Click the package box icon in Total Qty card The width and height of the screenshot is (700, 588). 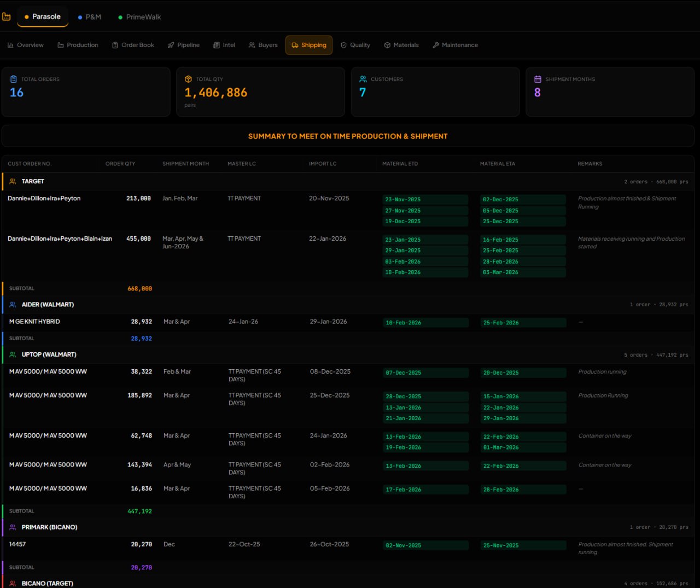[x=188, y=79]
